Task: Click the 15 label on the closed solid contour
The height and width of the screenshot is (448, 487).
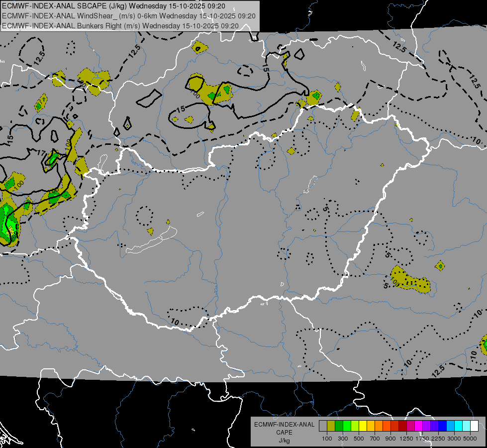Action: [x=181, y=109]
